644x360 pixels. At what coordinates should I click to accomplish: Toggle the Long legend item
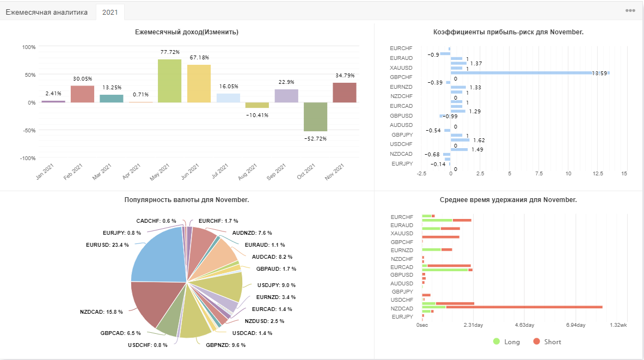(506, 342)
